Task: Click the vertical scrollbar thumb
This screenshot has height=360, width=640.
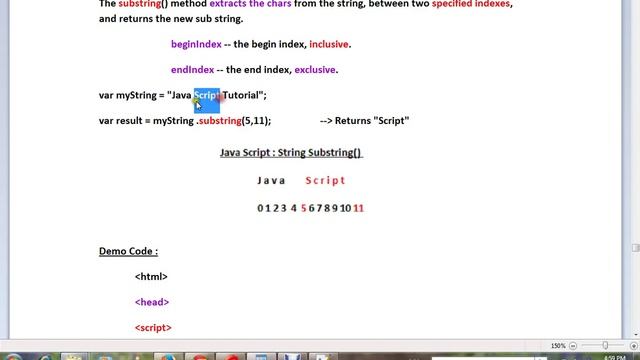Action: click(636, 248)
